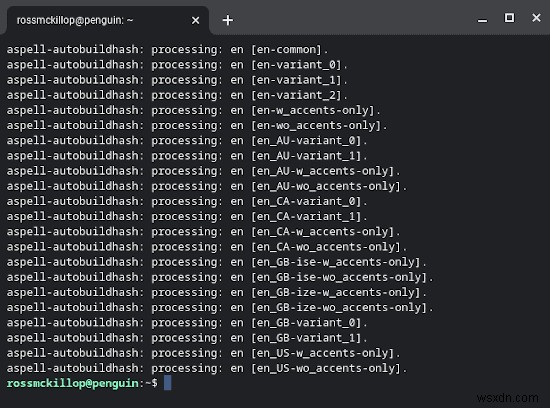Click the [en_AU-variant_0] output text

point(306,141)
